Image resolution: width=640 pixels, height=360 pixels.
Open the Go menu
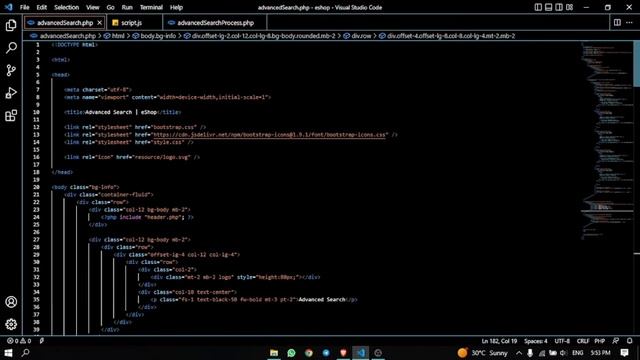(x=111, y=7)
